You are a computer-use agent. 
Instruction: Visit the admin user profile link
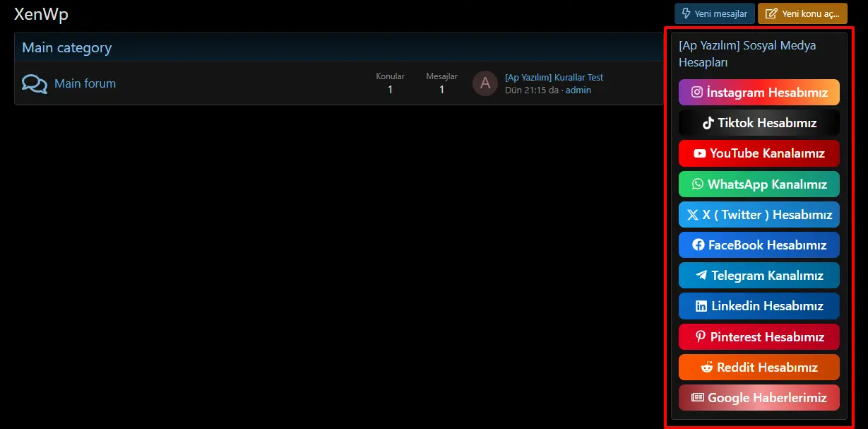[578, 90]
